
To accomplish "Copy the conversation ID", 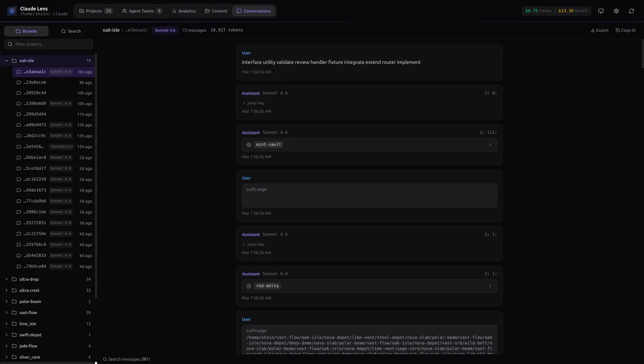I will click(x=625, y=31).
